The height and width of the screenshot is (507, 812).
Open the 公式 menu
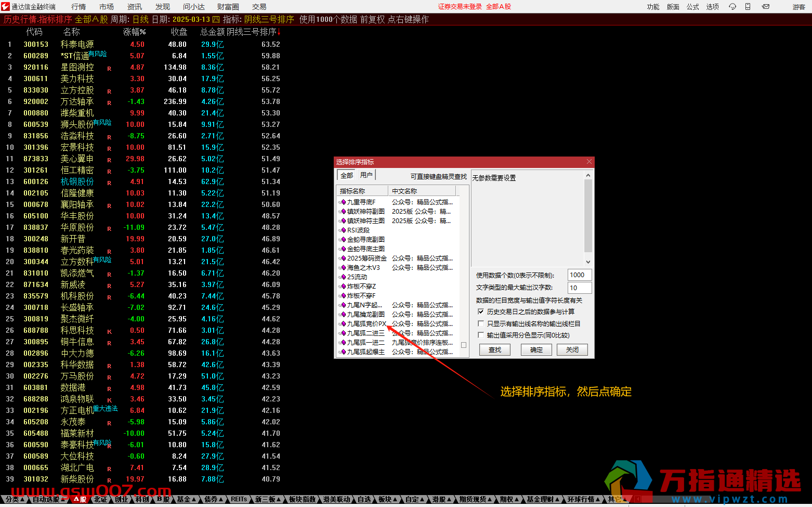pyautogui.click(x=693, y=7)
